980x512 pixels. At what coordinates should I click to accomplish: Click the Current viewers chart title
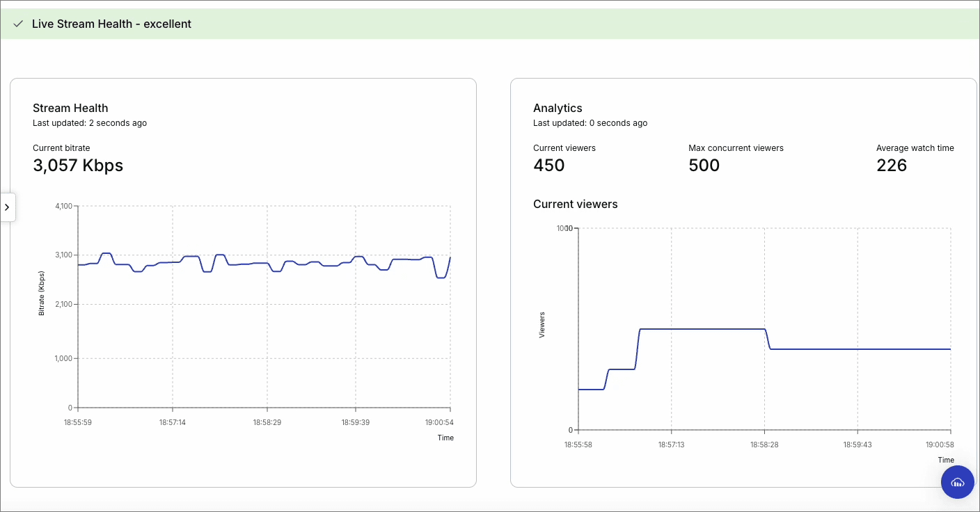[576, 205]
